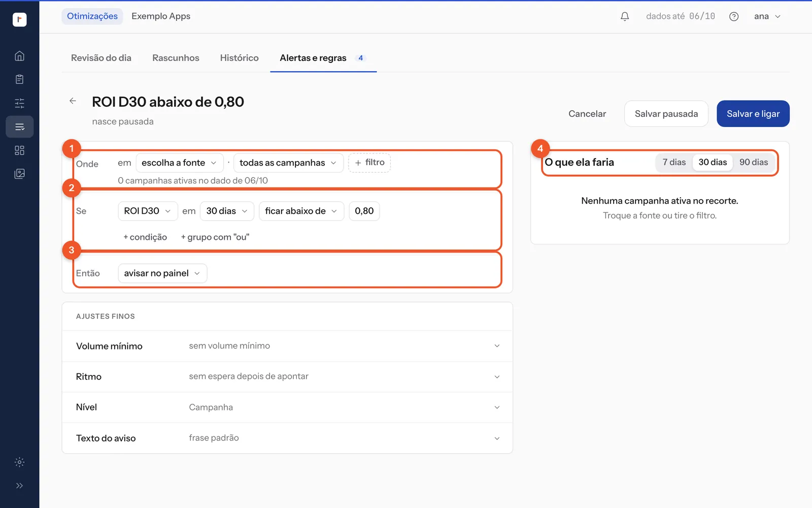The image size is (812, 508).
Task: Select the 30 dias preview range
Action: (713, 162)
